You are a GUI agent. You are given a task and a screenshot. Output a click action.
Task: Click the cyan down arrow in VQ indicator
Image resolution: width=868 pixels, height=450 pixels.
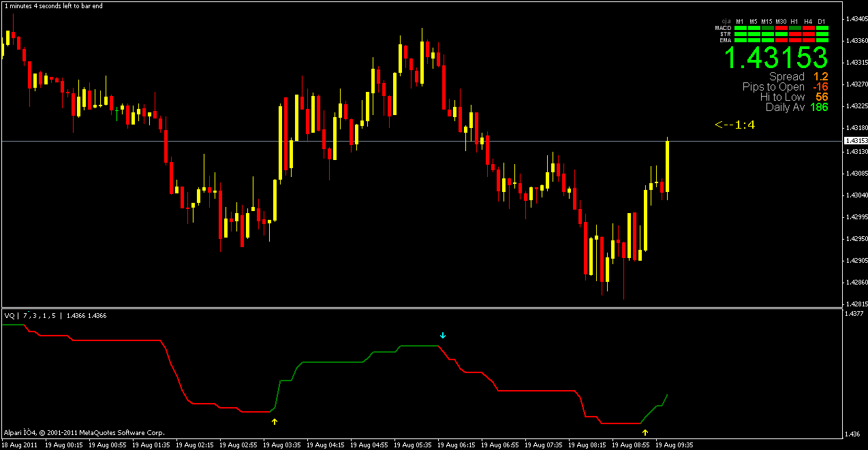tap(443, 335)
